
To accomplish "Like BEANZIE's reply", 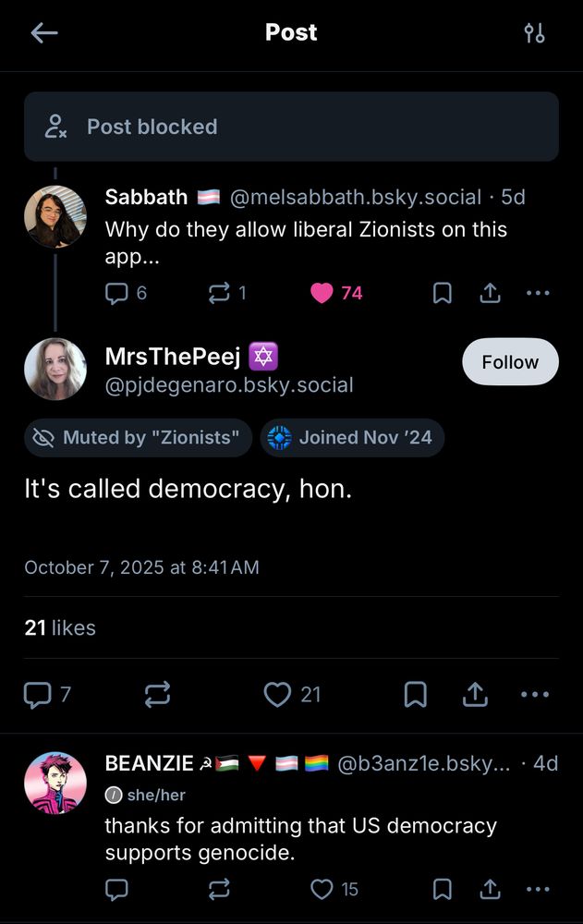I will 322,889.
